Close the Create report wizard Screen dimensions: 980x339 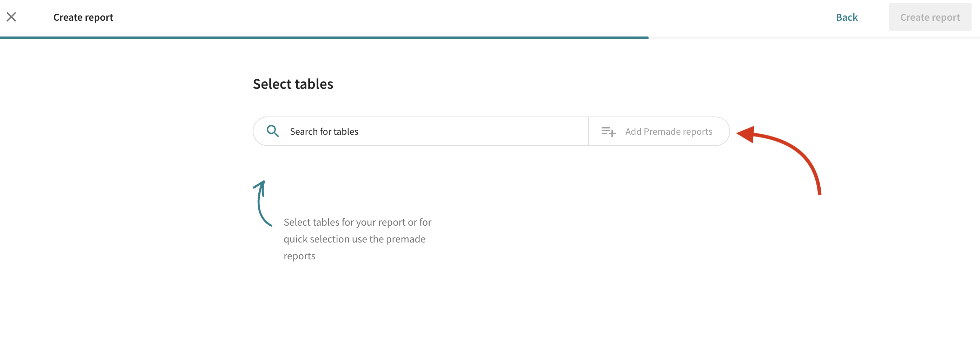pos(12,17)
